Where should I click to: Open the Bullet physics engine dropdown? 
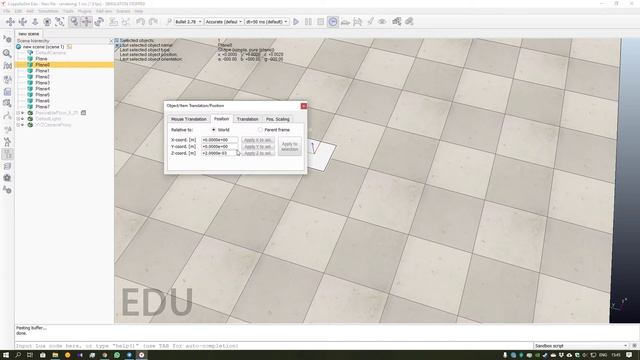(189, 22)
